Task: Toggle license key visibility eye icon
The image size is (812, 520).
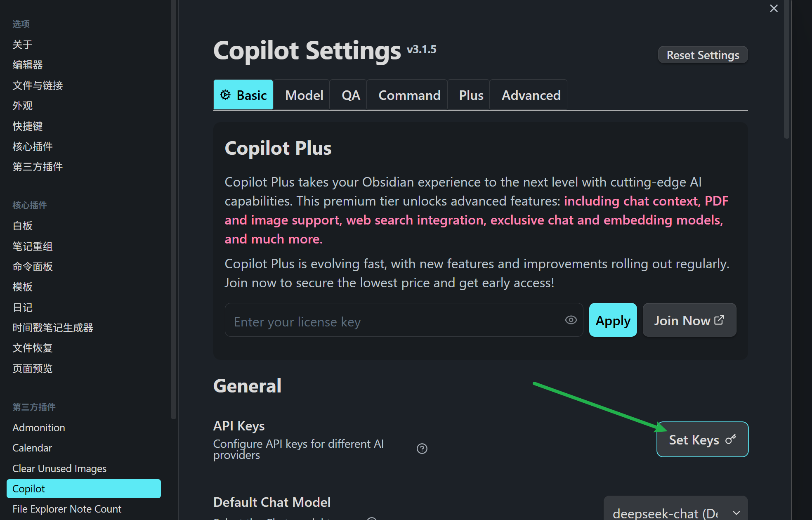Action: click(571, 320)
